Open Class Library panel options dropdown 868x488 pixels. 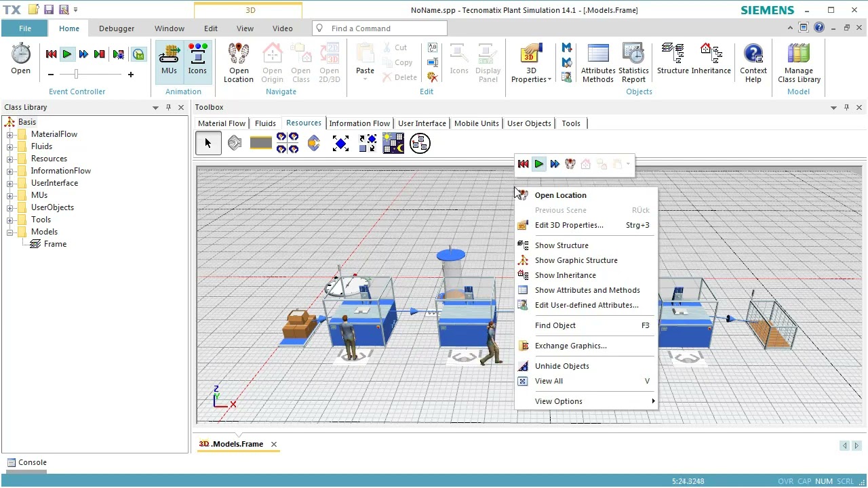pyautogui.click(x=155, y=107)
